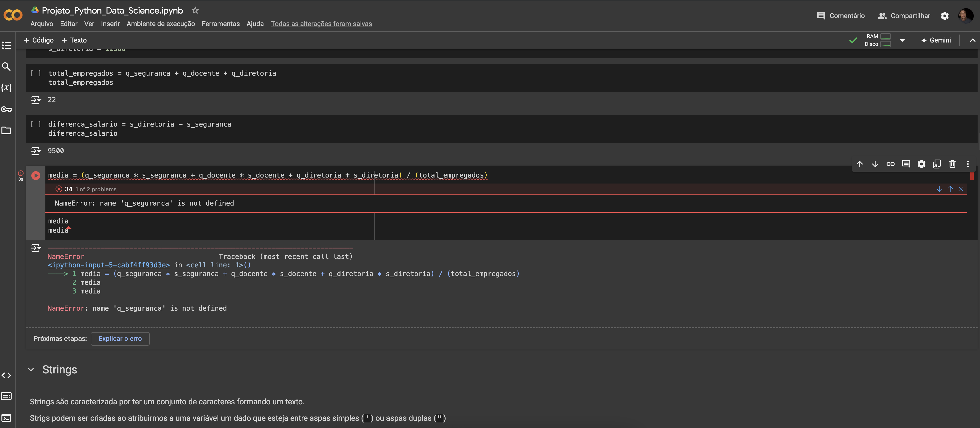Open the ipython-input-5 traceback link

[109, 265]
